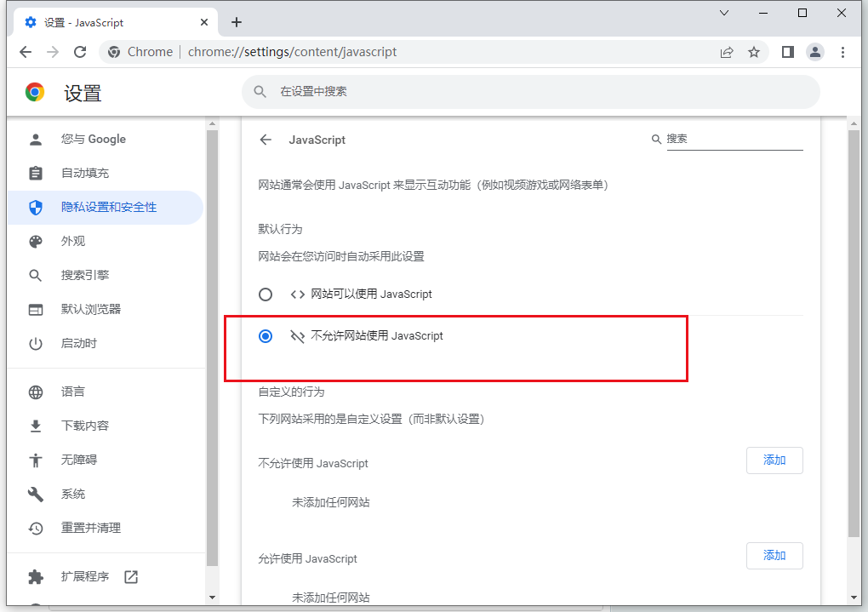Click the main page scrollbar thumb
The width and height of the screenshot is (868, 612).
pos(854,334)
